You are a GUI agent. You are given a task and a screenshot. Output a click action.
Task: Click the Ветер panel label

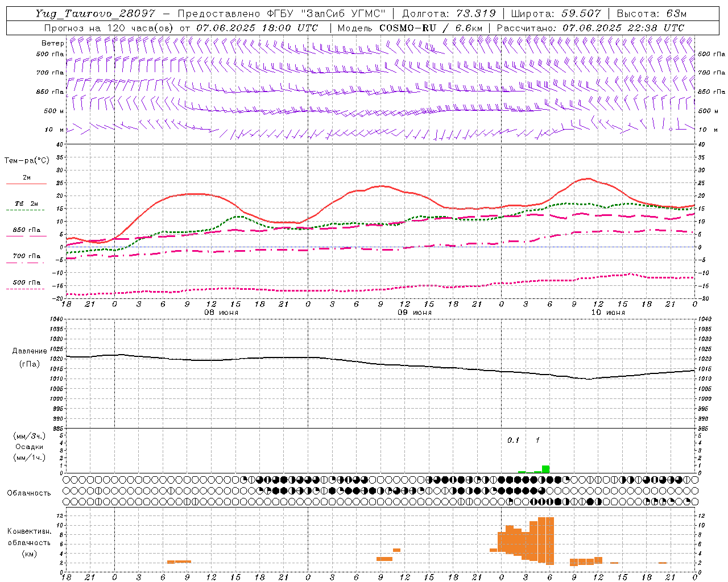[52, 43]
